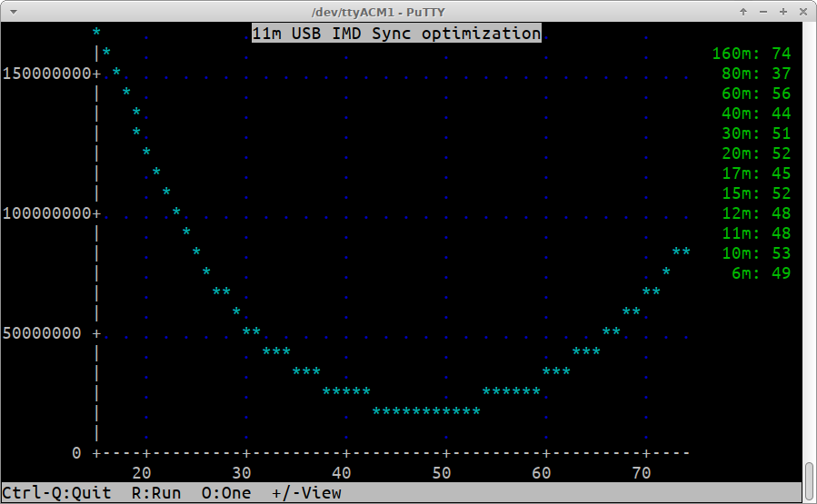Pick the 20m: 52 band entry
The height and width of the screenshot is (504, 817).
pos(756,153)
